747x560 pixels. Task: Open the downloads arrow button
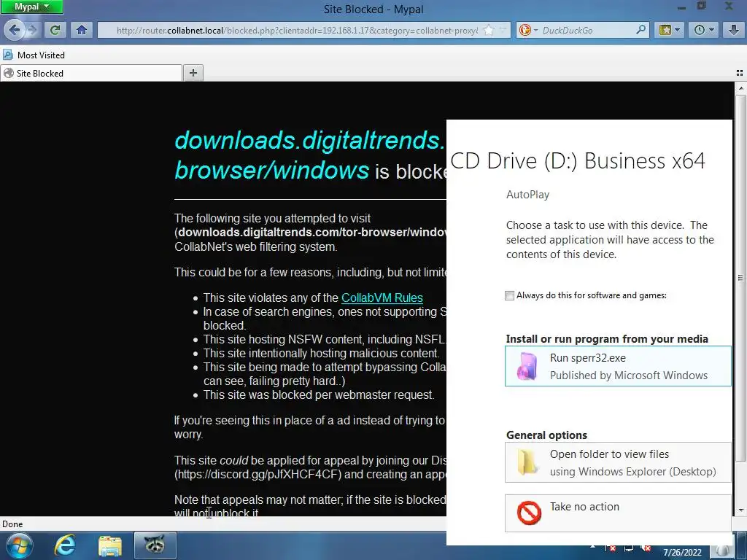click(734, 30)
